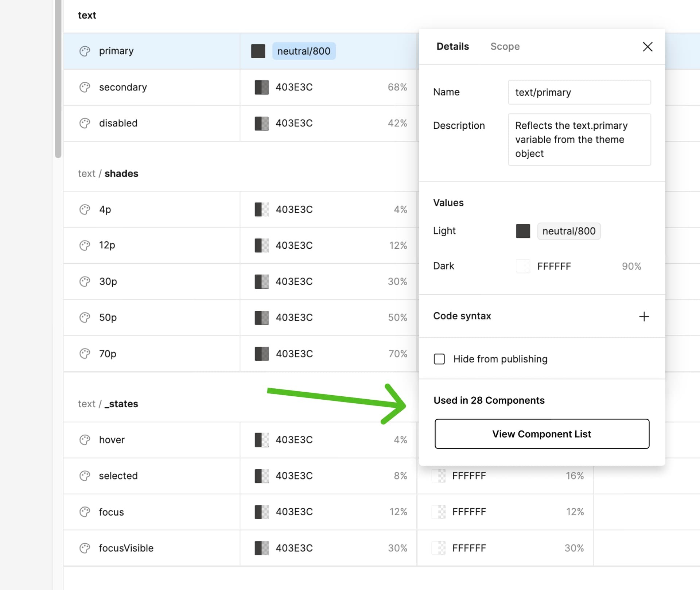Click the 68% opacity of secondary
Viewport: 700px width, 590px height.
(x=397, y=87)
